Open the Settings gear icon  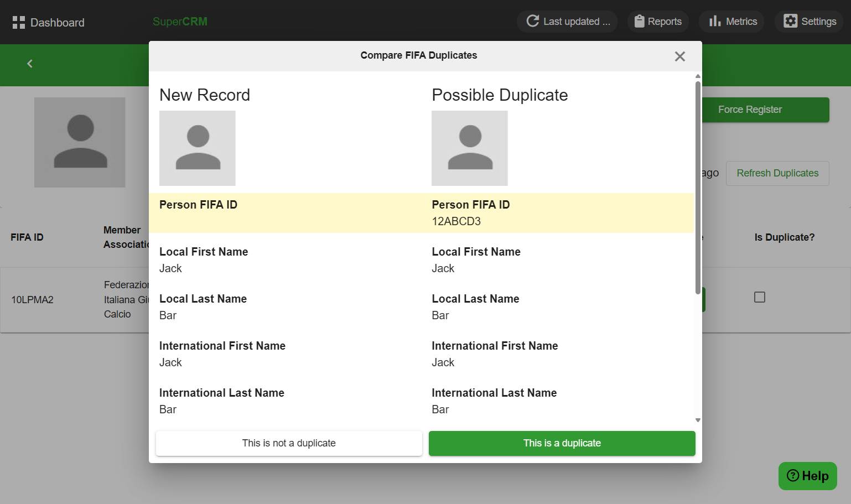pos(791,21)
